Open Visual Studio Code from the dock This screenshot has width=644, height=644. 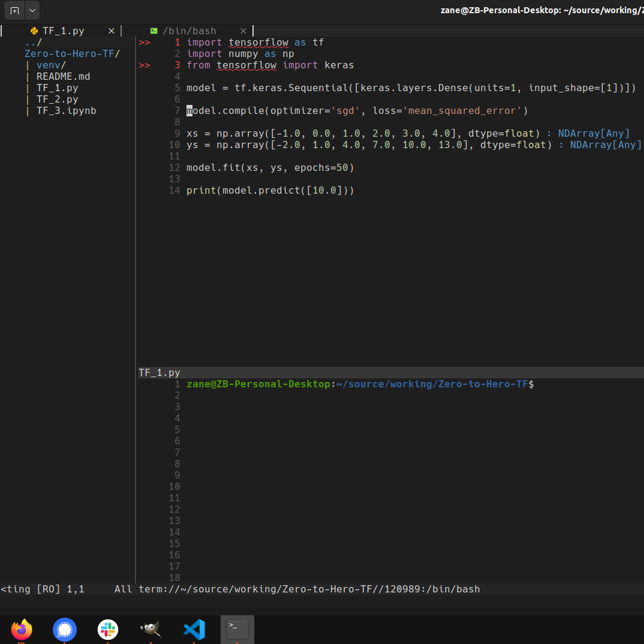[x=194, y=630]
